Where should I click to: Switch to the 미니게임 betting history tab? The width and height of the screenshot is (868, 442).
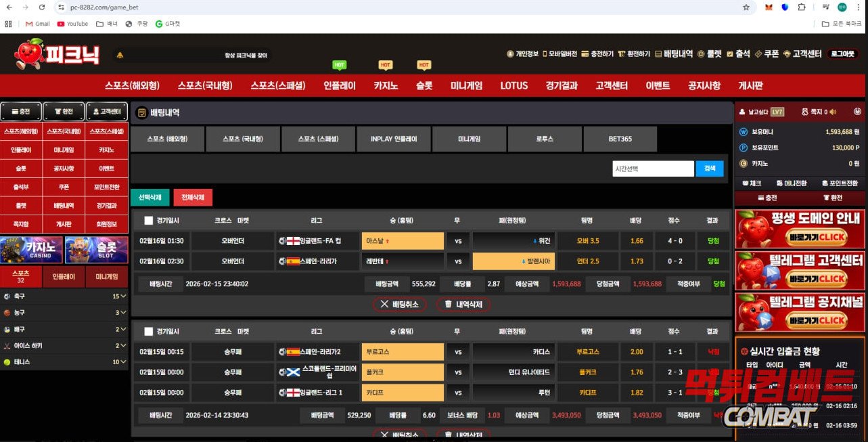pos(469,139)
